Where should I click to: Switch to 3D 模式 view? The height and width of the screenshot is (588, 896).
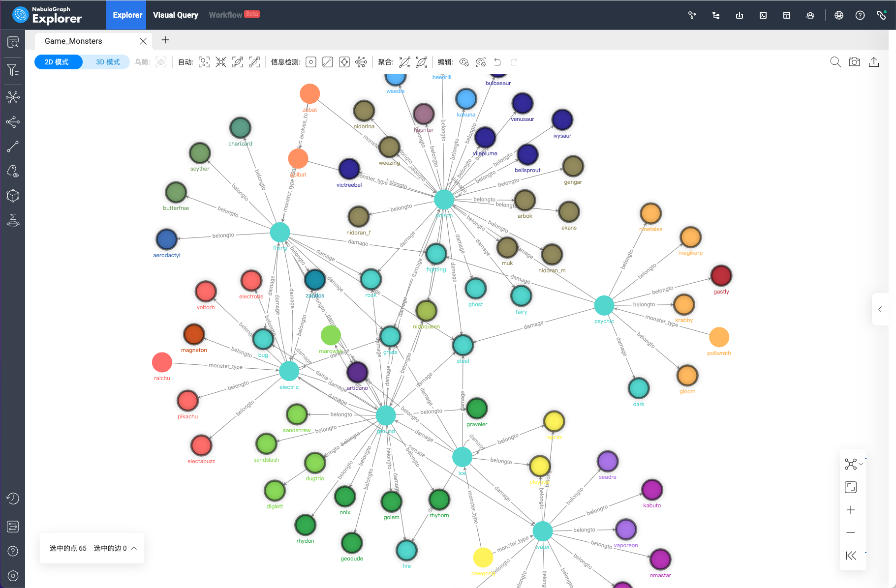pyautogui.click(x=106, y=62)
